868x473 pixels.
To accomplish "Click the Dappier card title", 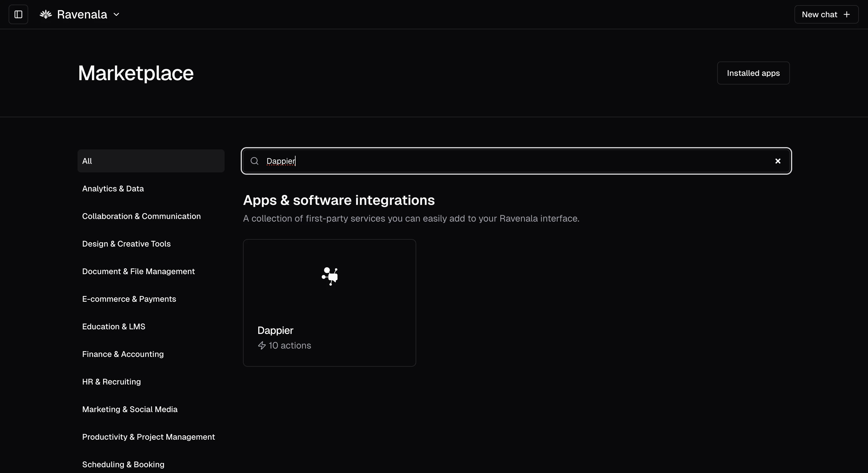I will [x=275, y=330].
